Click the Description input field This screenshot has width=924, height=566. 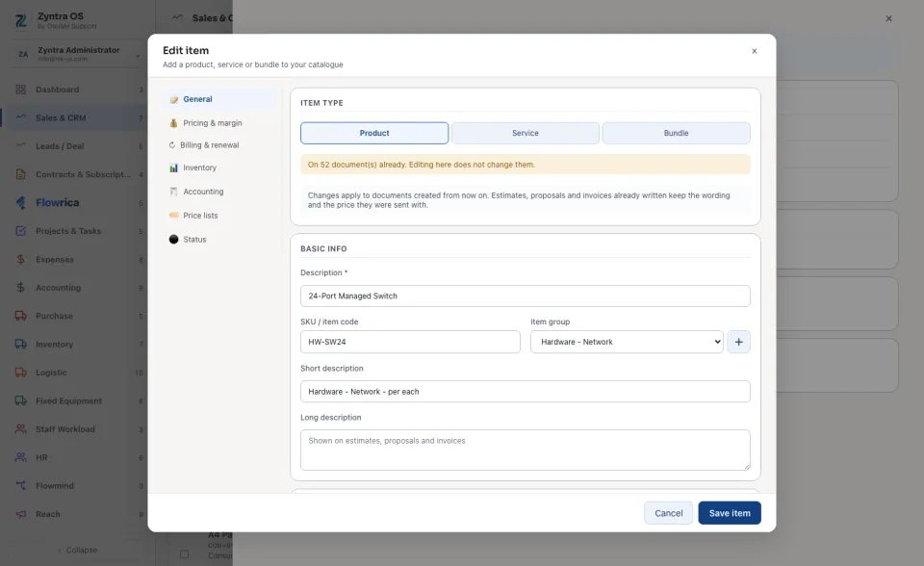pyautogui.click(x=526, y=296)
